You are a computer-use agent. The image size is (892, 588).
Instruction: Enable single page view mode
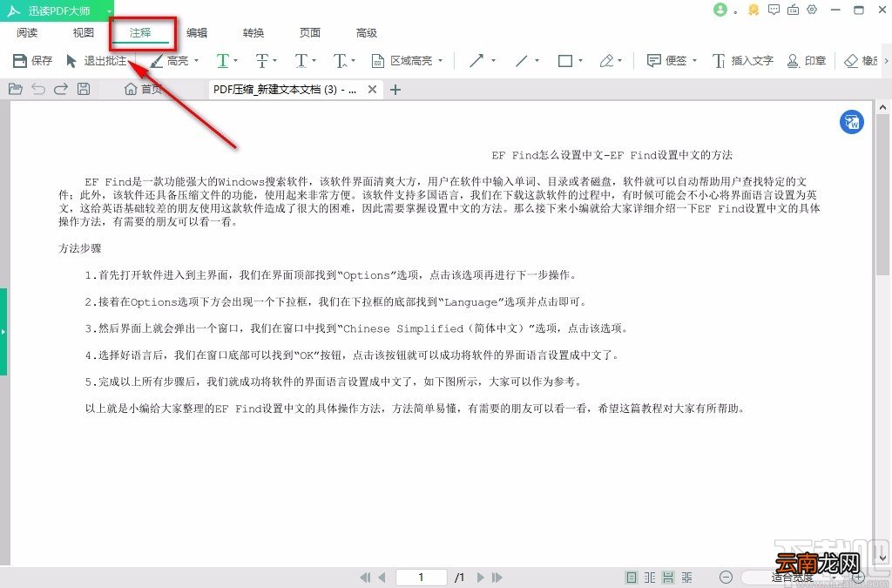(x=632, y=578)
